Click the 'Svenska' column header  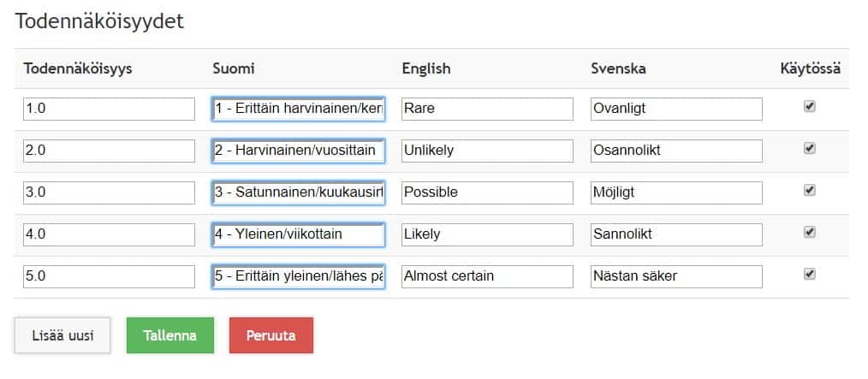click(x=618, y=68)
